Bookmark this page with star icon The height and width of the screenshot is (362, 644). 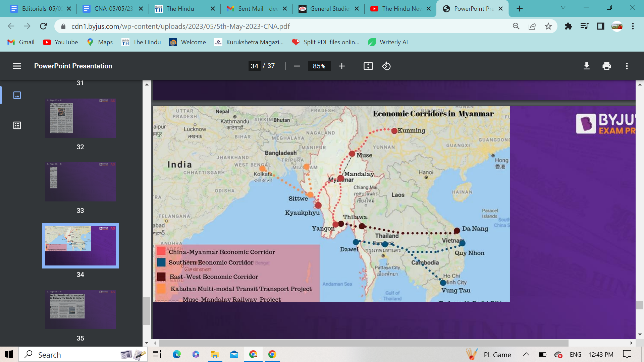tap(548, 26)
